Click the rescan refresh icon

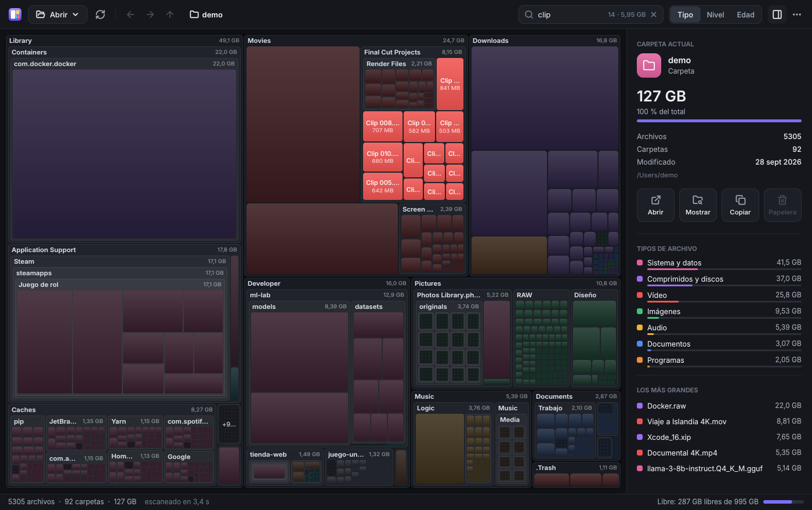pyautogui.click(x=100, y=14)
